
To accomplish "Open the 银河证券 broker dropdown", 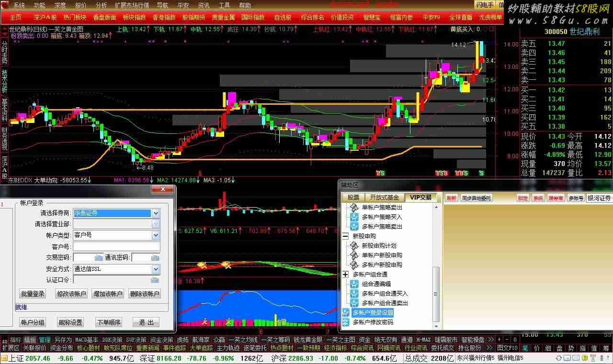I will [599, 198].
